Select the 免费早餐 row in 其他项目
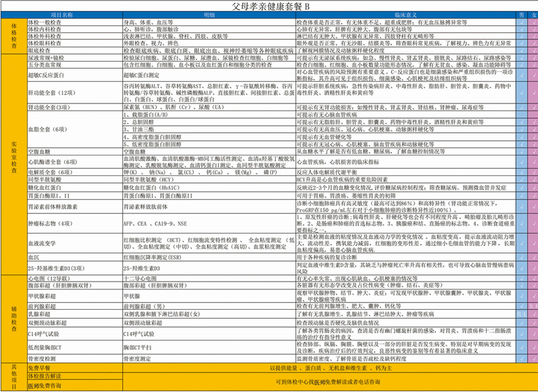 tap(74, 367)
